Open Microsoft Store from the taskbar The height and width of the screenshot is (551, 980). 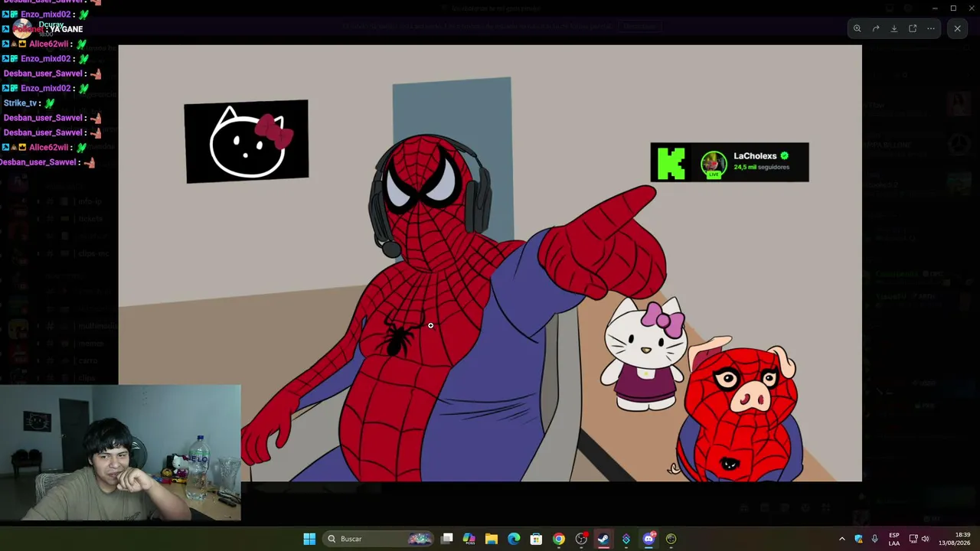click(x=536, y=539)
